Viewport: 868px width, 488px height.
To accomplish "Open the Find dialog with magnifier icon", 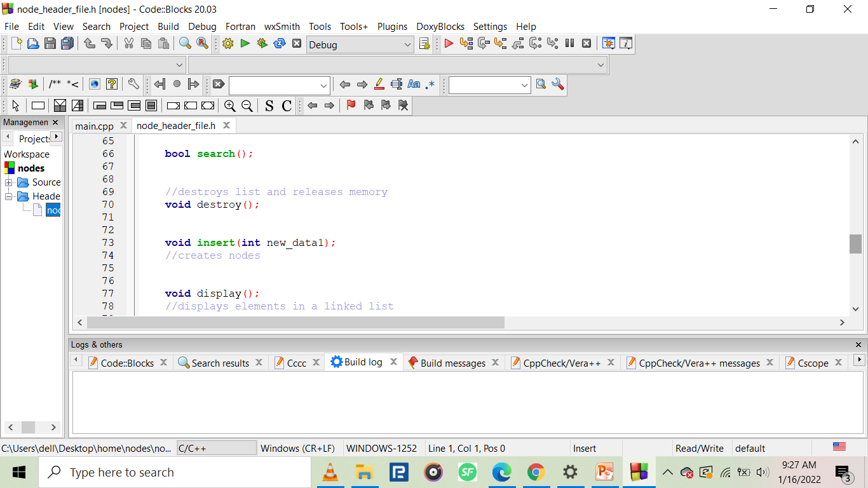I will point(184,44).
